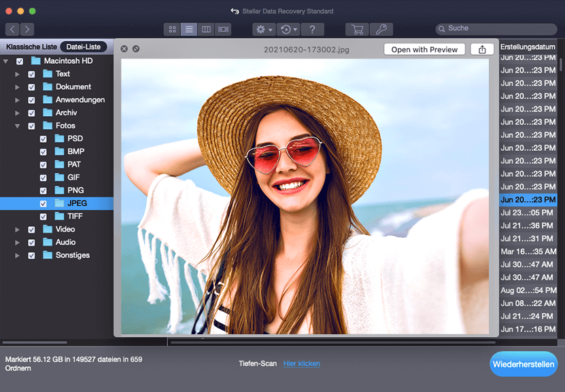
Task: Open the settings gear dropdown
Action: [263, 29]
